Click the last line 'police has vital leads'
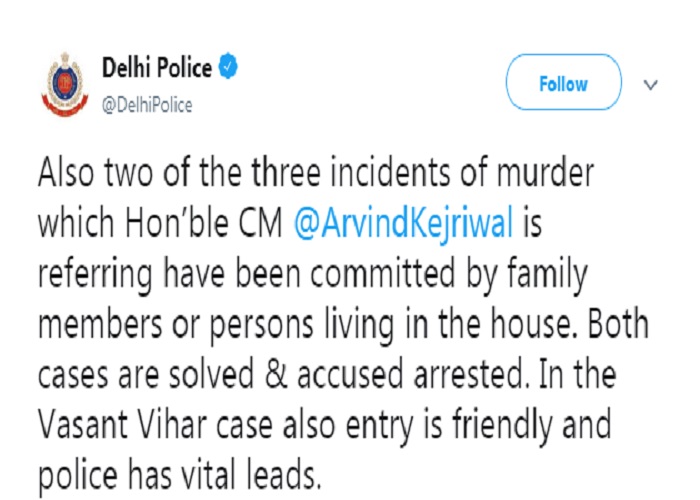The image size is (700, 500). tap(179, 476)
